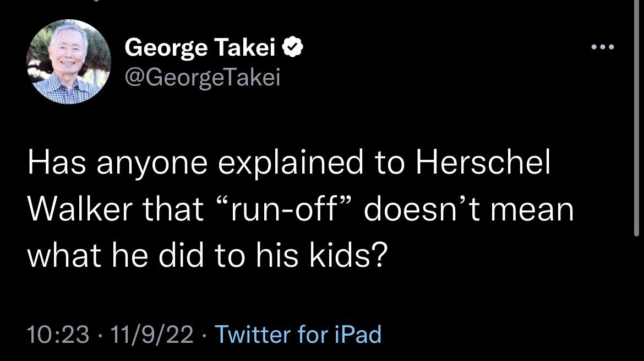Click the word "Walker" in the tweet
Screen dimensions: 644x361
tap(85, 211)
